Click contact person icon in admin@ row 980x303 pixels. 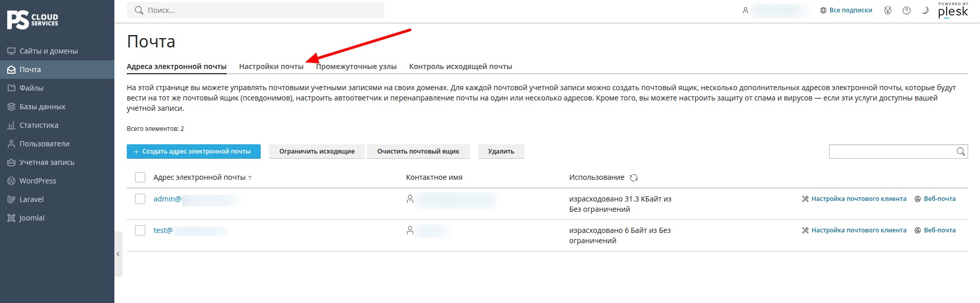tap(410, 199)
